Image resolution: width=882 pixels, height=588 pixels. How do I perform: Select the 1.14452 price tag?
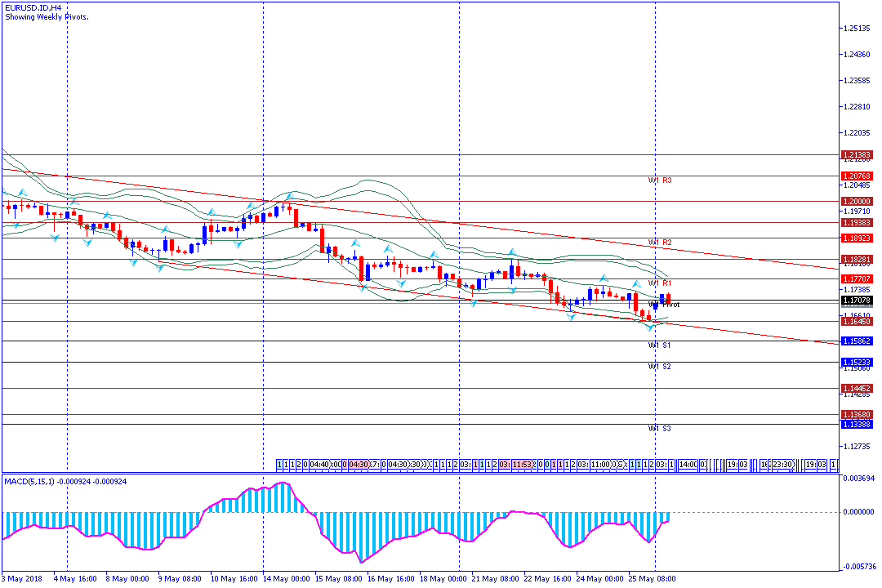857,388
